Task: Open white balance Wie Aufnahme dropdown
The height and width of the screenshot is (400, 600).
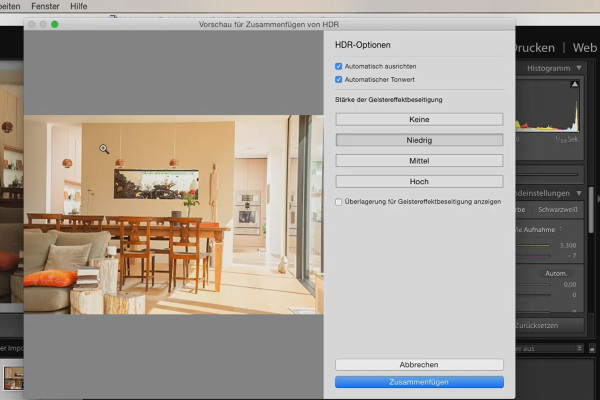Action: click(x=539, y=230)
